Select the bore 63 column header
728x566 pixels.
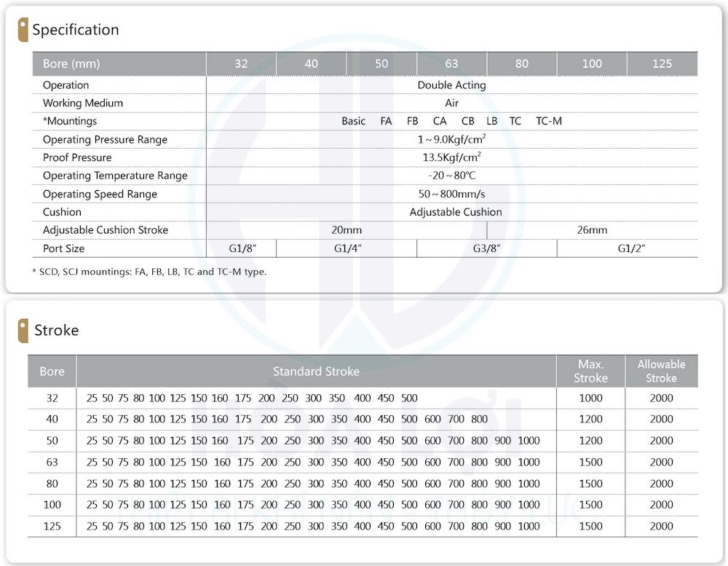[452, 63]
